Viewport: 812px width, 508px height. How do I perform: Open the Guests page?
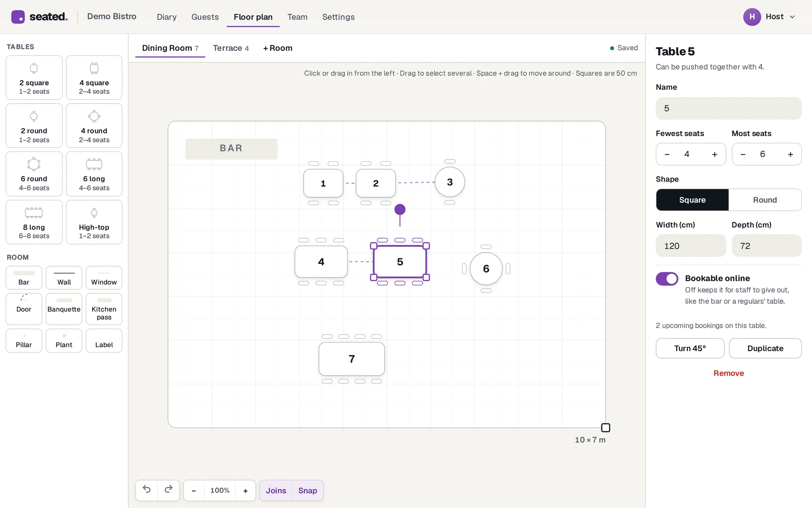205,17
